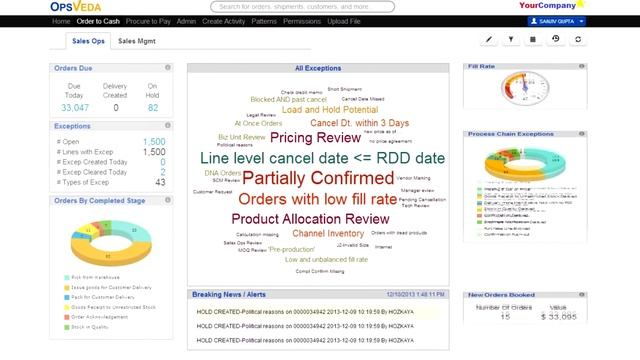Screen dimensions: 640x360
Task: Click the grid layout icon
Action: point(533,40)
